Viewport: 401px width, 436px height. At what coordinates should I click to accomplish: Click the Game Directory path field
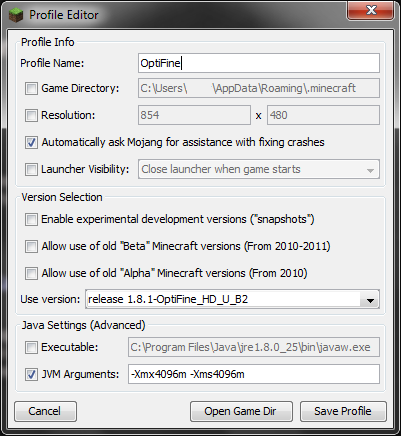pyautogui.click(x=259, y=88)
